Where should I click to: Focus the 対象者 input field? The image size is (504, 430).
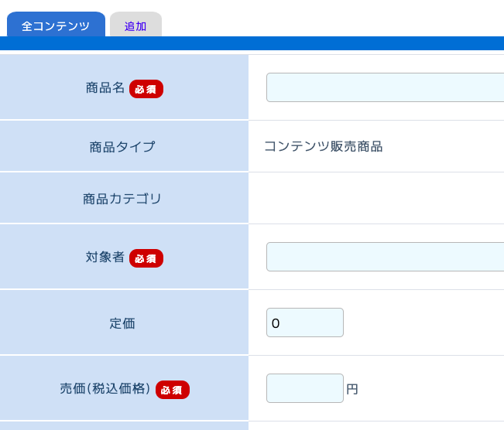(x=385, y=257)
